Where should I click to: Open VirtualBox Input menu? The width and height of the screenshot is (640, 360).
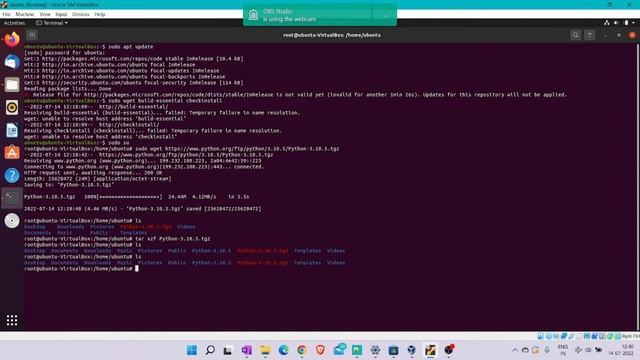(x=61, y=14)
